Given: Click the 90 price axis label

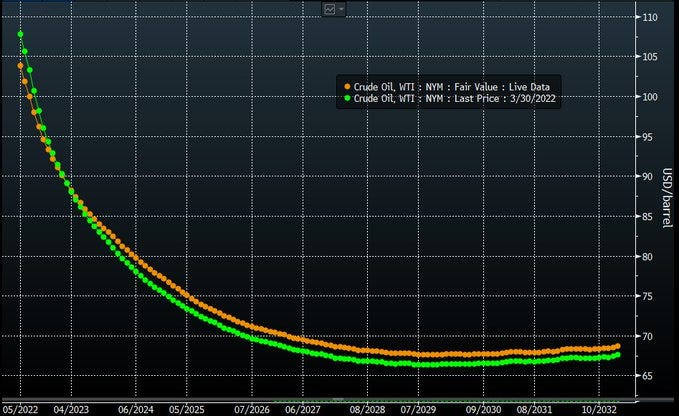Looking at the screenshot, I should click(x=647, y=177).
